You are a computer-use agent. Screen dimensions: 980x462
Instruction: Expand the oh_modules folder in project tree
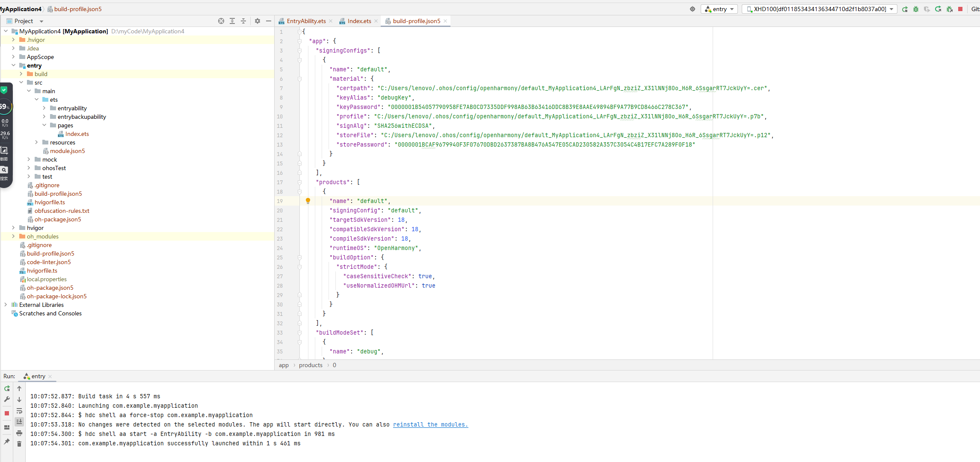(13, 236)
